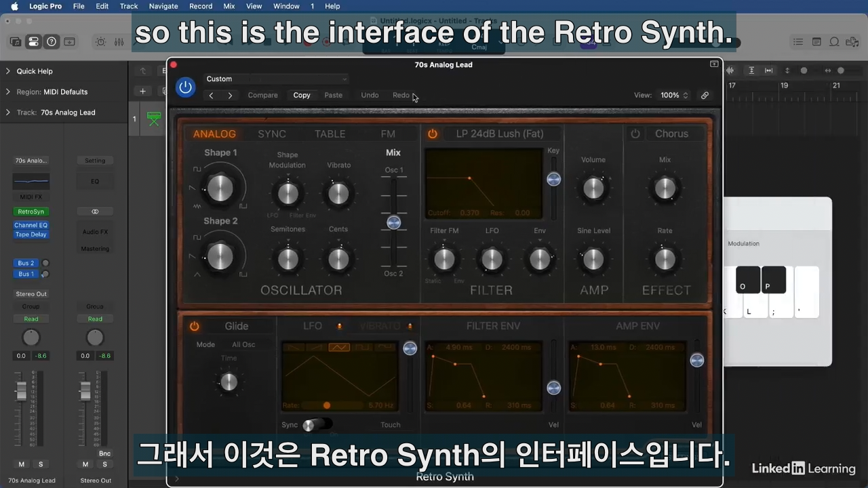Open List Editors icon in control bar
This screenshot has height=488, width=868.
[798, 42]
